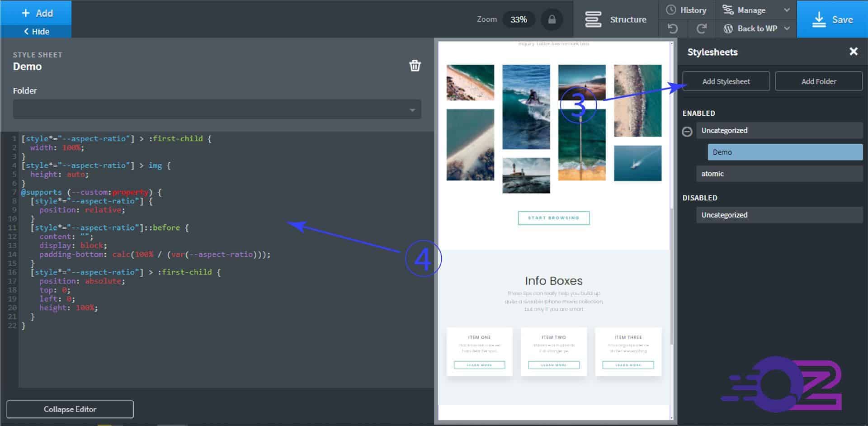The height and width of the screenshot is (426, 868).
Task: Click the Add element button
Action: coord(36,13)
